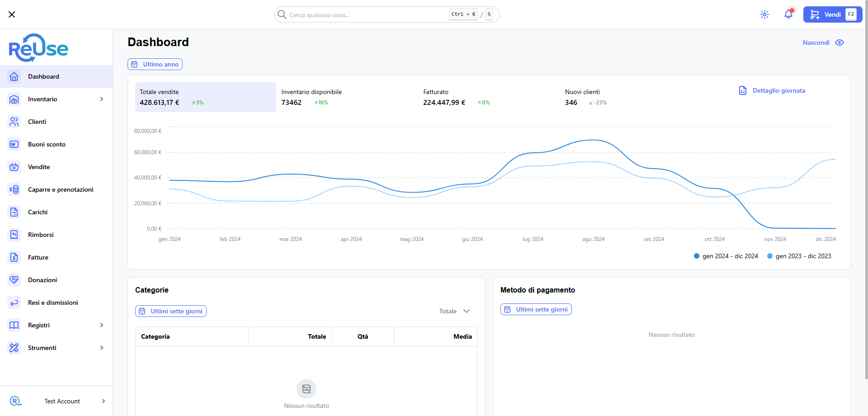Image resolution: width=868 pixels, height=416 pixels.
Task: Expand the Inventario submenu
Action: pos(102,99)
